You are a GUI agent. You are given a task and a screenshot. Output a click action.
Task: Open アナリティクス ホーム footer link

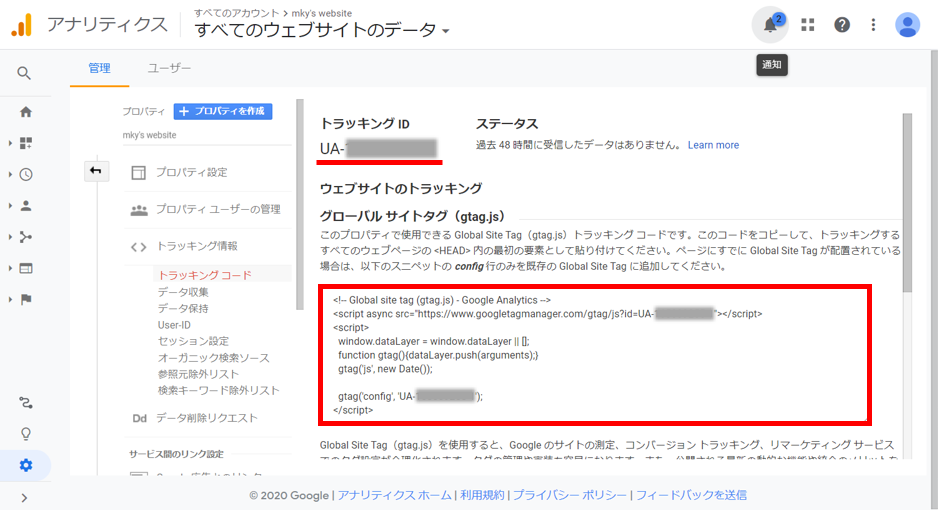point(395,495)
